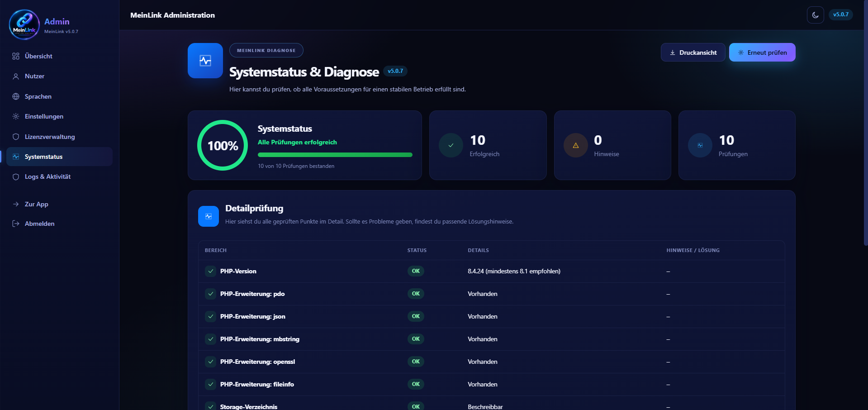Click '10 von 10 Prüfungen bestanden' text
This screenshot has width=868, height=410.
coord(296,166)
